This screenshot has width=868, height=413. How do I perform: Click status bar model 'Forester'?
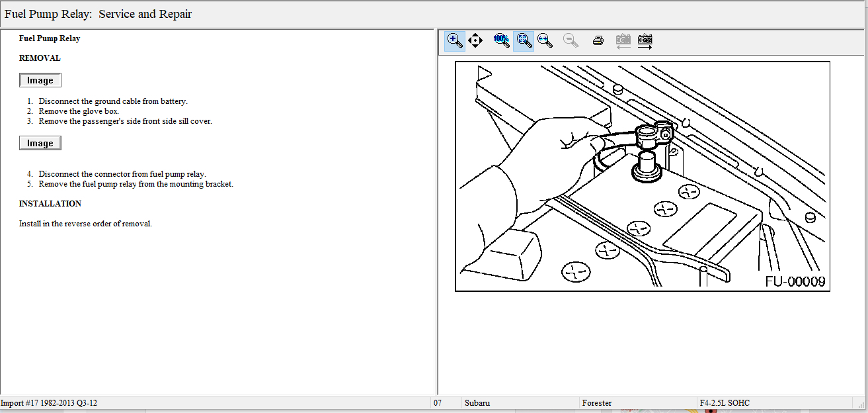coord(597,403)
